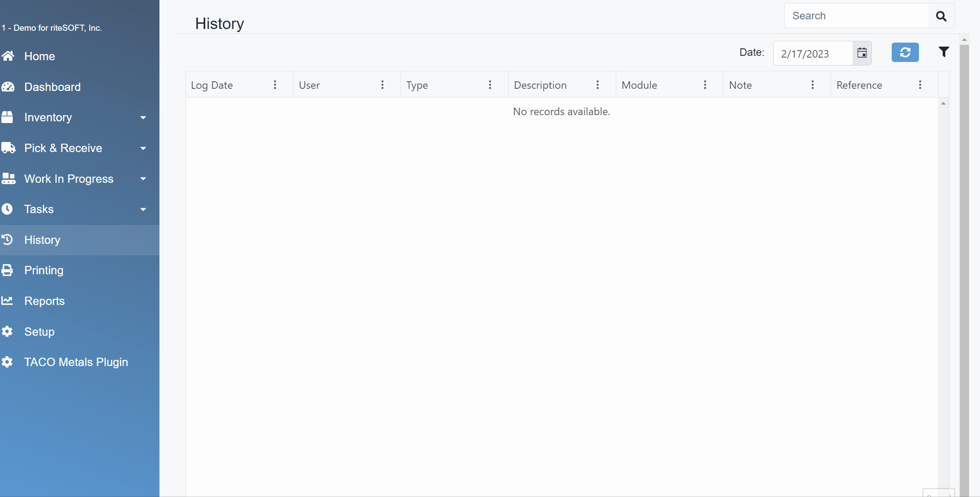This screenshot has height=497, width=980.
Task: Expand the Tasks menu arrow
Action: pyautogui.click(x=143, y=210)
